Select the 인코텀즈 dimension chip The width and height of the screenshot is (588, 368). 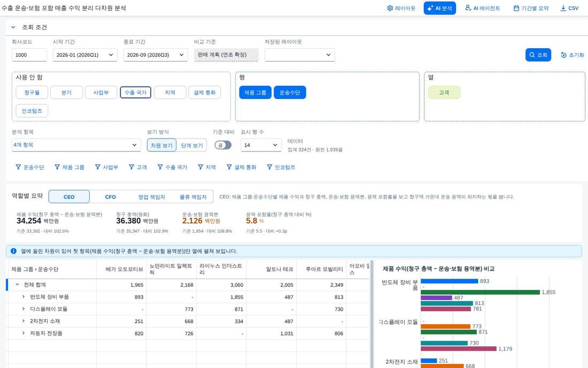pos(32,111)
